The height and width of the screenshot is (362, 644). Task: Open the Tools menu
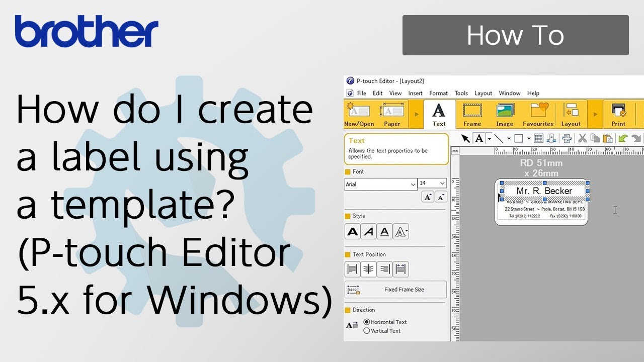pos(461,93)
